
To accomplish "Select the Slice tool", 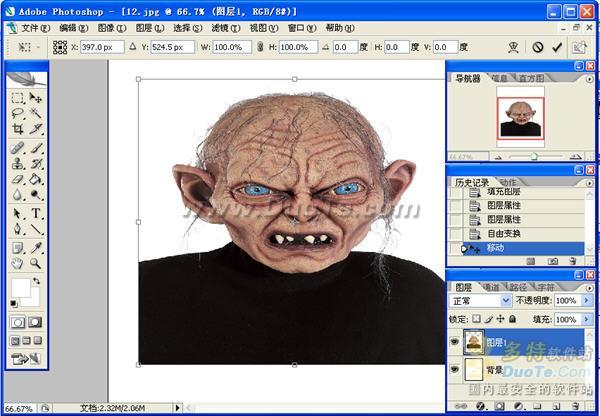I will pos(36,129).
